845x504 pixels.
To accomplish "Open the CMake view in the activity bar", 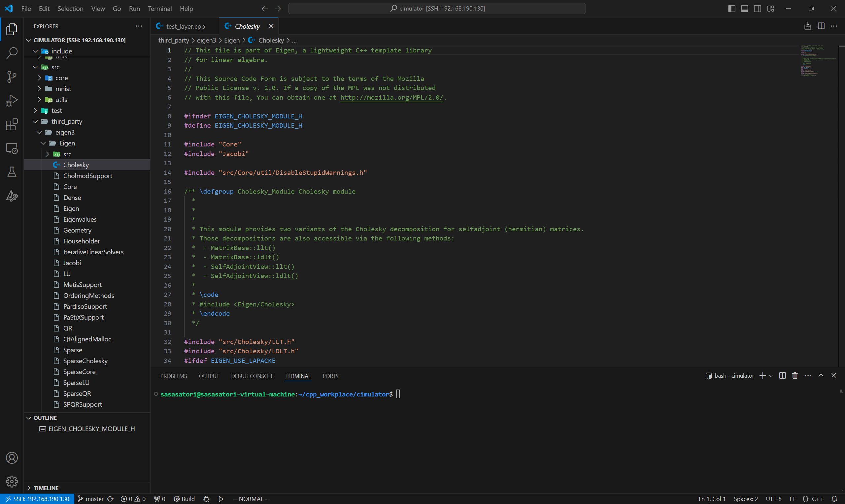I will point(12,196).
